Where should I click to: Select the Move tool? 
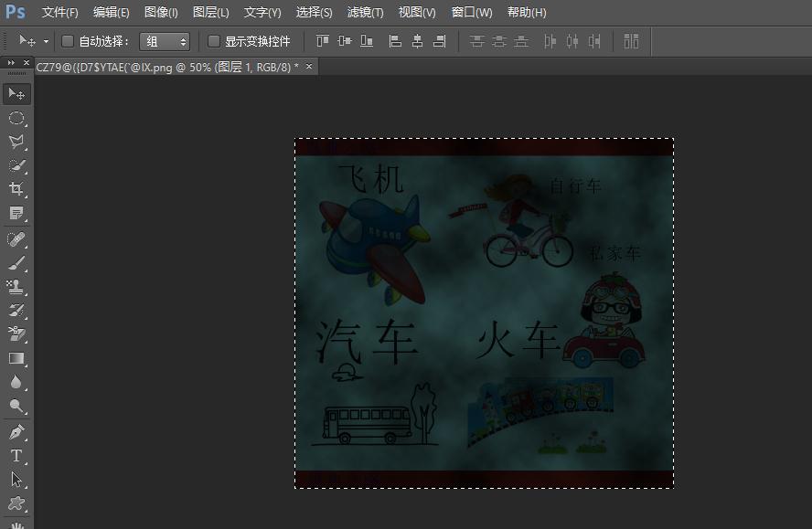pyautogui.click(x=15, y=91)
